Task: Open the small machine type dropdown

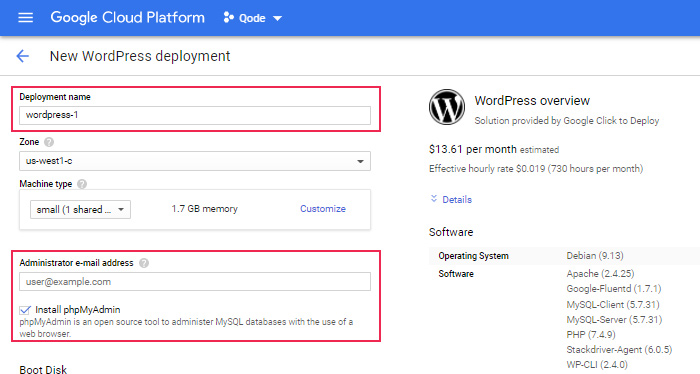Action: click(x=80, y=209)
